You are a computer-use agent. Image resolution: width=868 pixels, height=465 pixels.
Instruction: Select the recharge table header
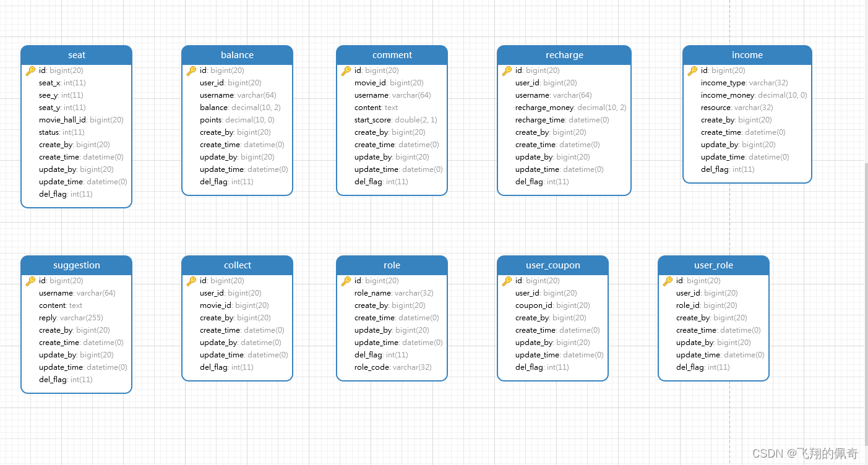tap(564, 55)
